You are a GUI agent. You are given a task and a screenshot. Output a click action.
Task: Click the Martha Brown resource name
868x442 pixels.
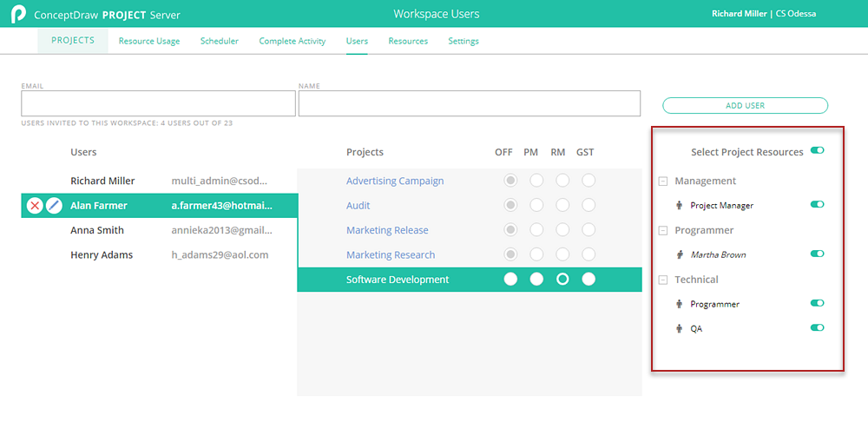coord(718,254)
